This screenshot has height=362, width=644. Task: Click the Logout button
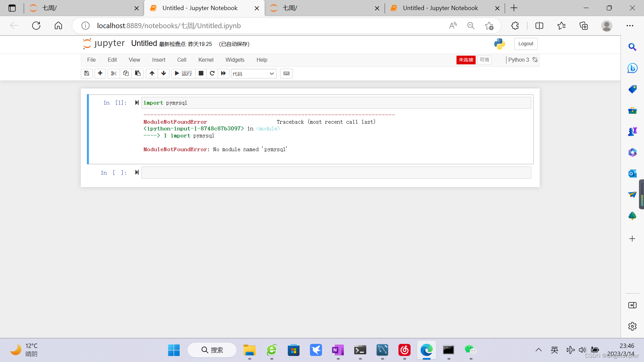point(526,44)
